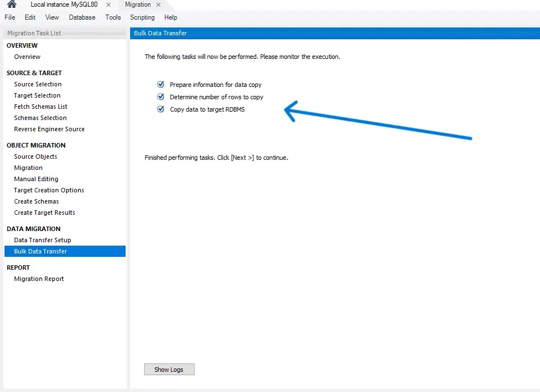The height and width of the screenshot is (392, 540).
Task: Click the Migration Task List panel title
Action: (x=34, y=33)
